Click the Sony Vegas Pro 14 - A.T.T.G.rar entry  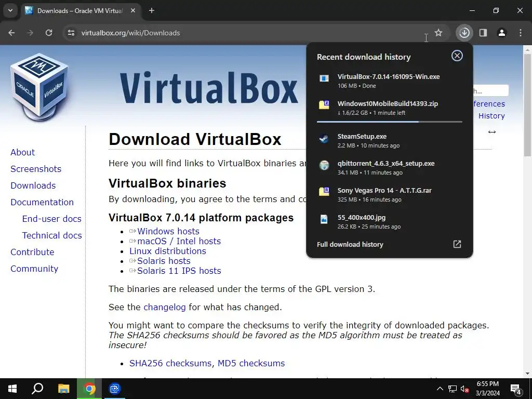[x=390, y=195]
